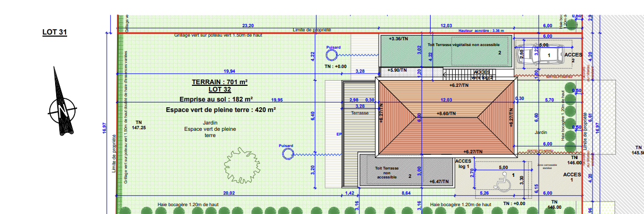
Task: Select the lower Puisard circle symbol
Action: click(x=286, y=153)
